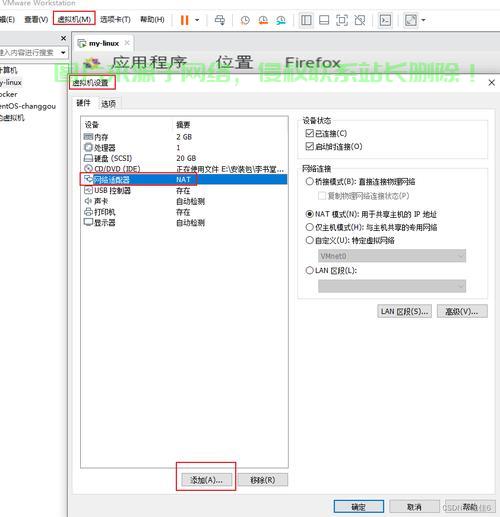Select the 处理器 processor device row
The width and height of the screenshot is (500, 517).
click(184, 148)
